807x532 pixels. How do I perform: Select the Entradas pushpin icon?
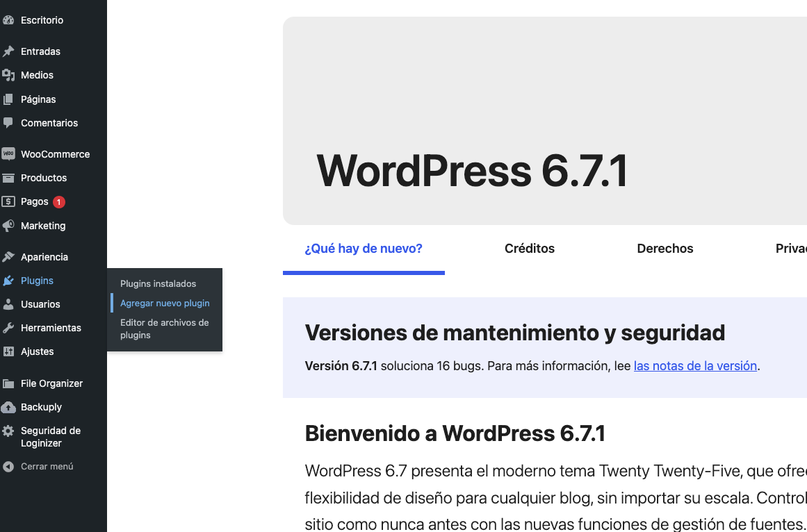[x=8, y=51]
